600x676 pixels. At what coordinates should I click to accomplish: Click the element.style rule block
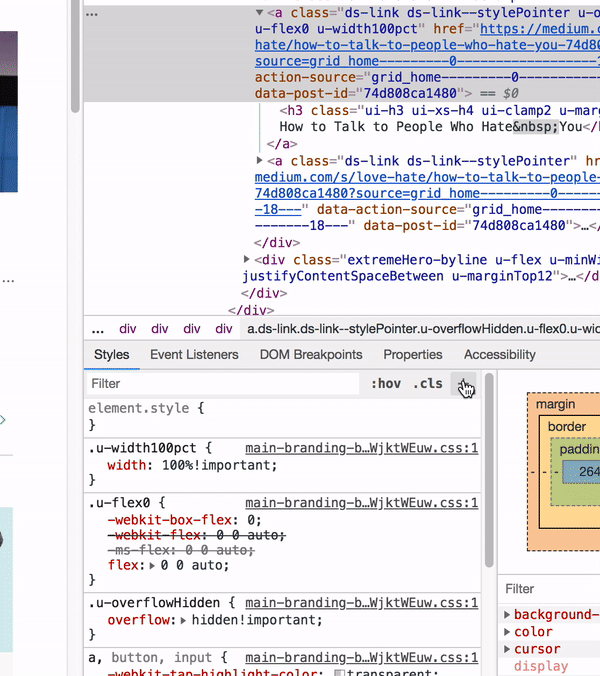282,416
